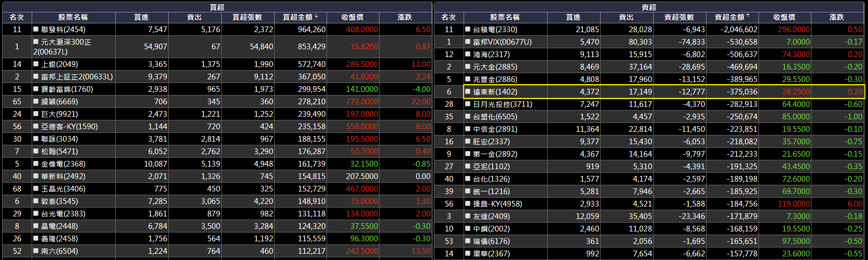868x260 pixels.
Task: Select stock name 富邦上証正2(00633L)
Action: pos(77,77)
